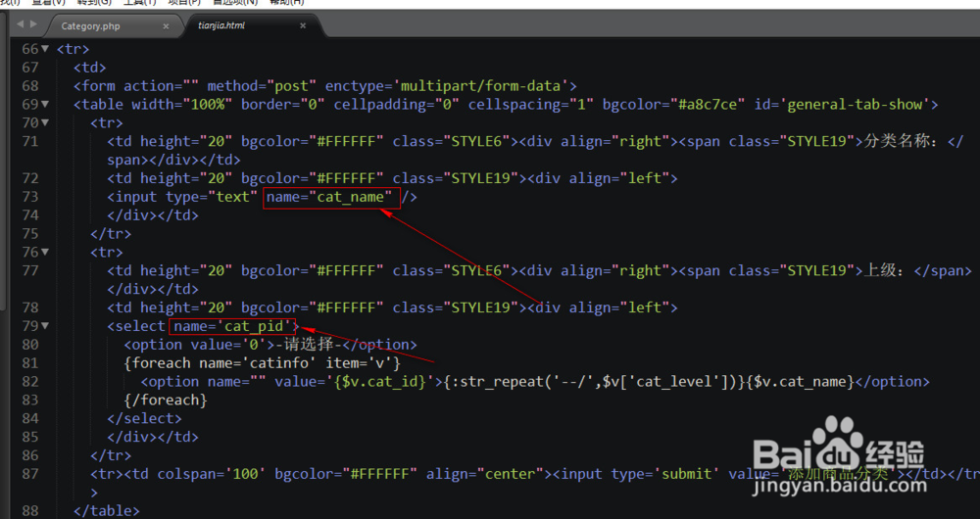
Task: Switch to the Category.php tab
Action: (x=90, y=26)
